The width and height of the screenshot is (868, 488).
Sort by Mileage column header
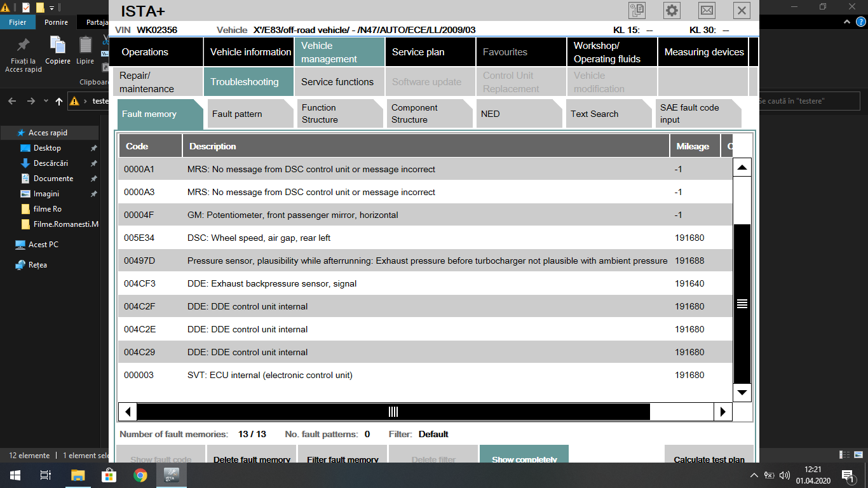tap(695, 146)
